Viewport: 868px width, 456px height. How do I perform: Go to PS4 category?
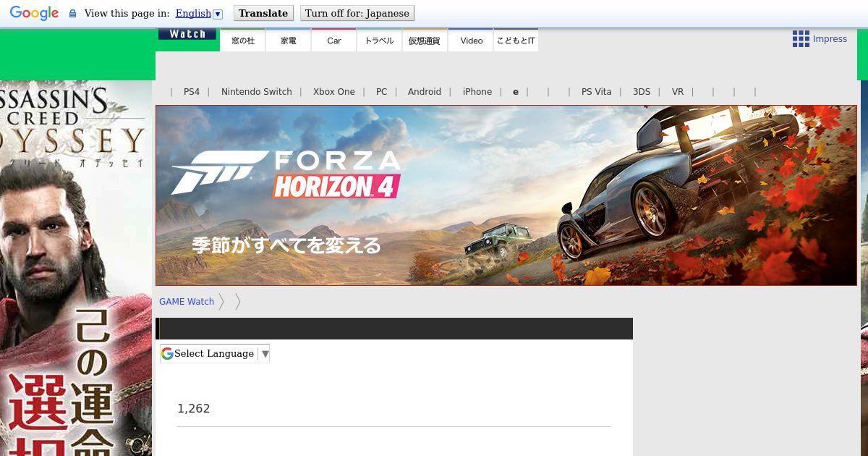tap(192, 92)
